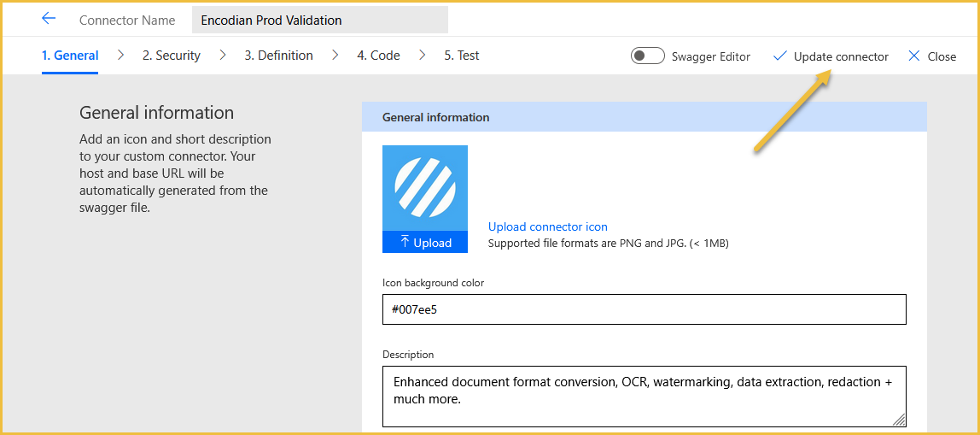Open the 1. General tab
Image resolution: width=980 pixels, height=435 pixels.
(x=70, y=56)
